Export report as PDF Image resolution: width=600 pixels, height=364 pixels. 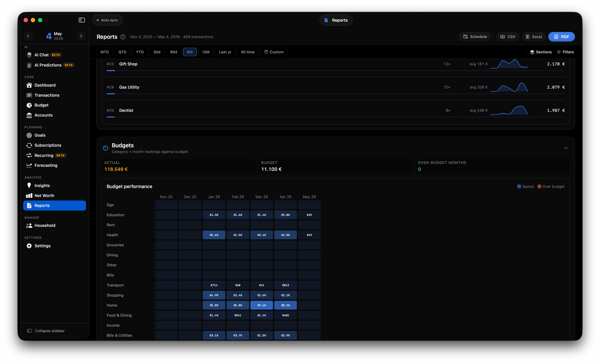(x=562, y=37)
